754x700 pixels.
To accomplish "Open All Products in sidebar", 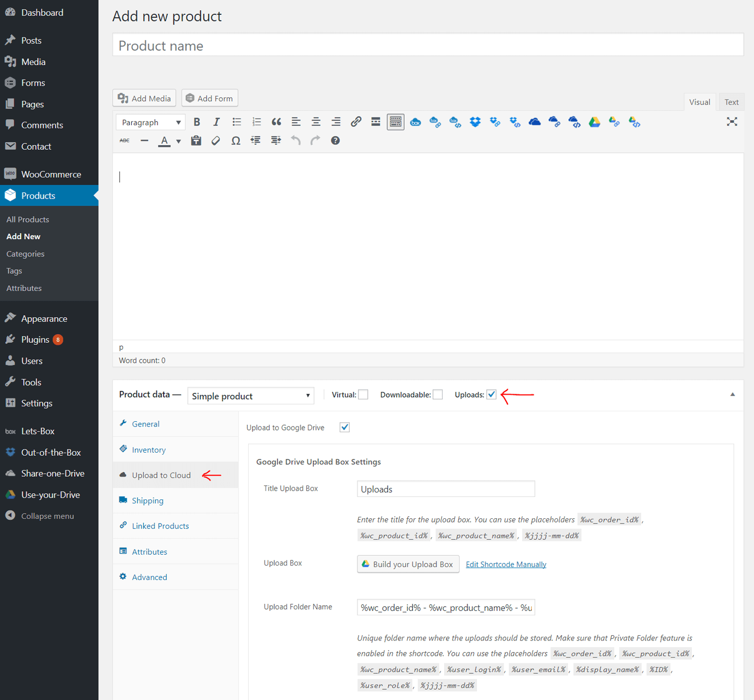I will [x=28, y=219].
